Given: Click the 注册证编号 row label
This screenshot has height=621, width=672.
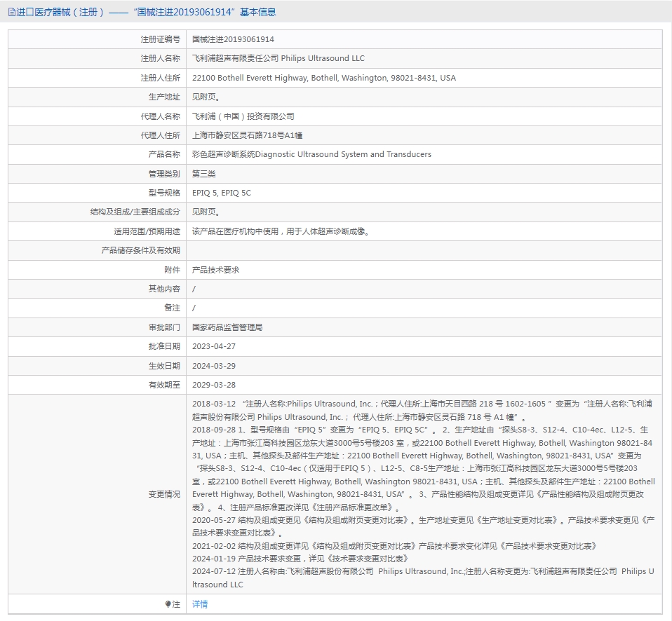Looking at the screenshot, I should (x=161, y=39).
